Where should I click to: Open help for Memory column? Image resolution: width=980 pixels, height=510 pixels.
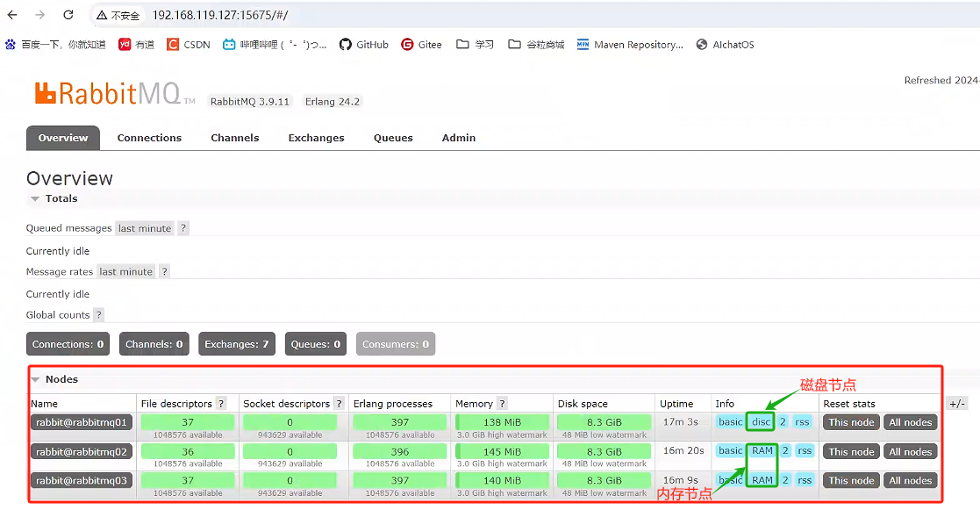(502, 404)
